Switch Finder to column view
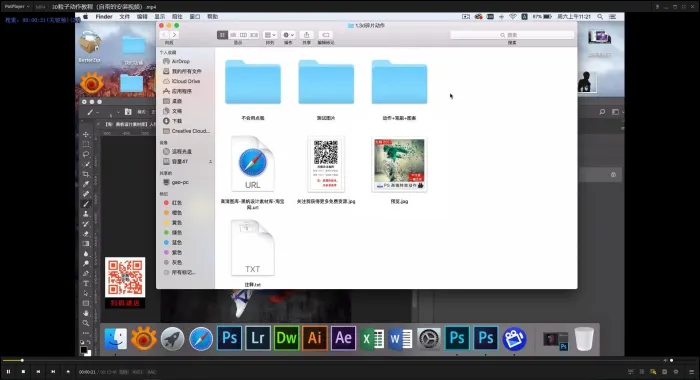700x380 pixels. coord(243,35)
